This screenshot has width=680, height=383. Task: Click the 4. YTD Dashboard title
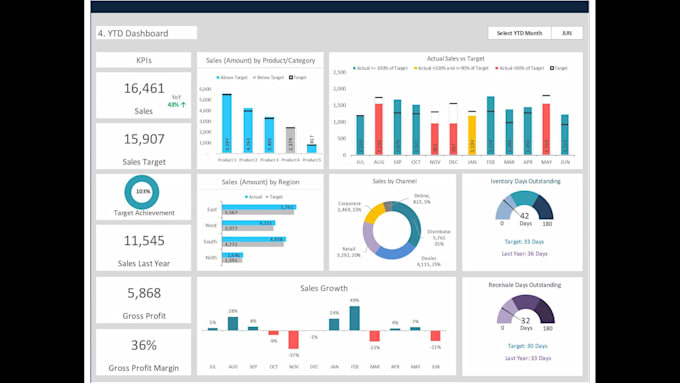(133, 33)
